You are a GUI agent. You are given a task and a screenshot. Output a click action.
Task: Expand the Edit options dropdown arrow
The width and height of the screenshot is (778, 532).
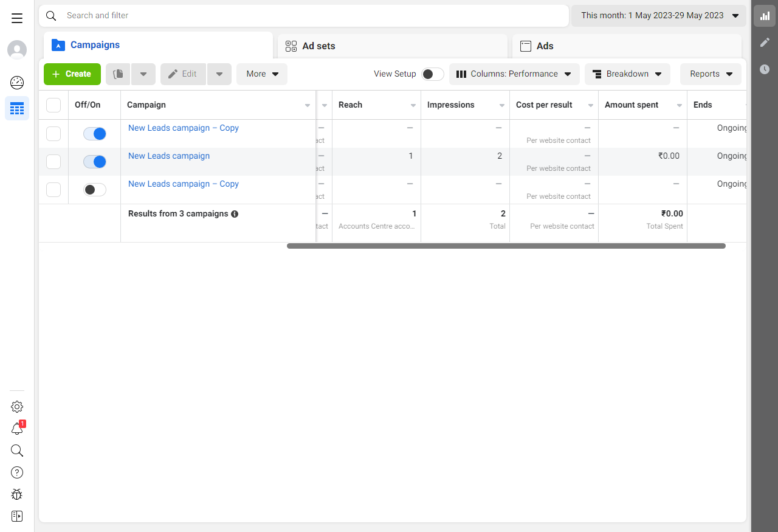coord(219,74)
